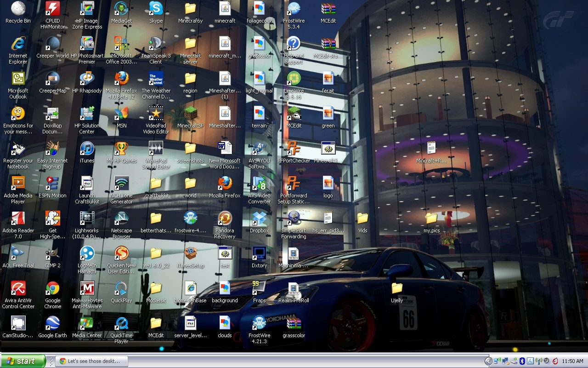The image size is (588, 368).
Task: Open the Avira umbrella tray icon
Action: click(x=555, y=361)
